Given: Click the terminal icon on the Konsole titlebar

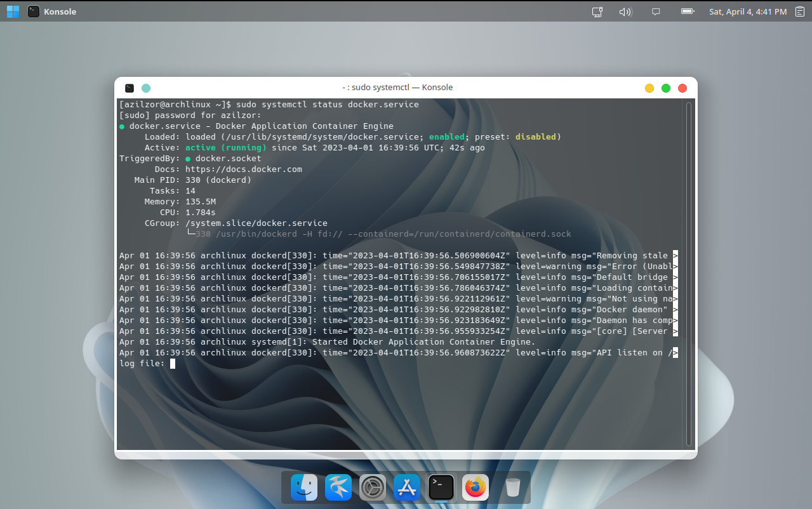Looking at the screenshot, I should point(130,88).
